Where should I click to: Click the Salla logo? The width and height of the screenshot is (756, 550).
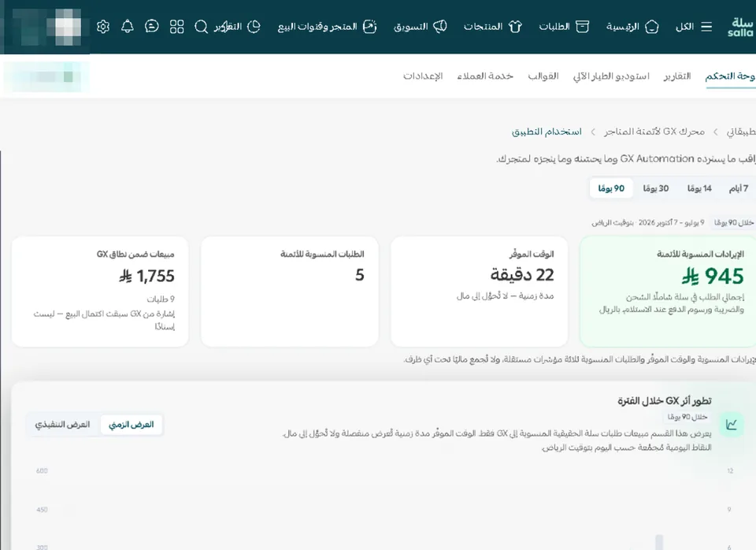(740, 27)
